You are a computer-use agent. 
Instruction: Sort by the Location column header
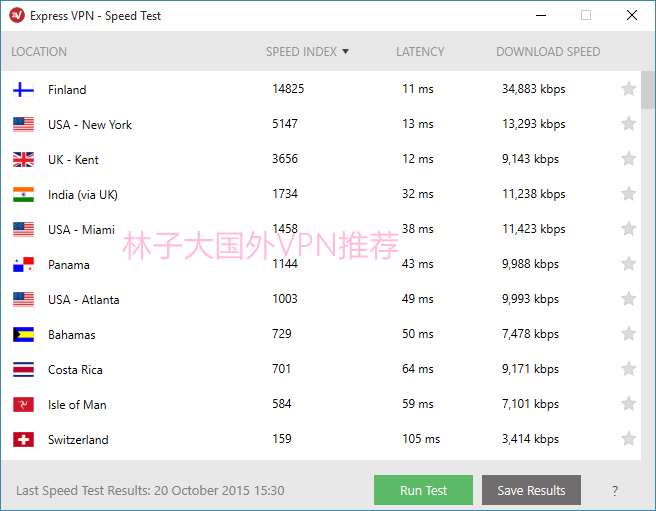click(x=39, y=51)
